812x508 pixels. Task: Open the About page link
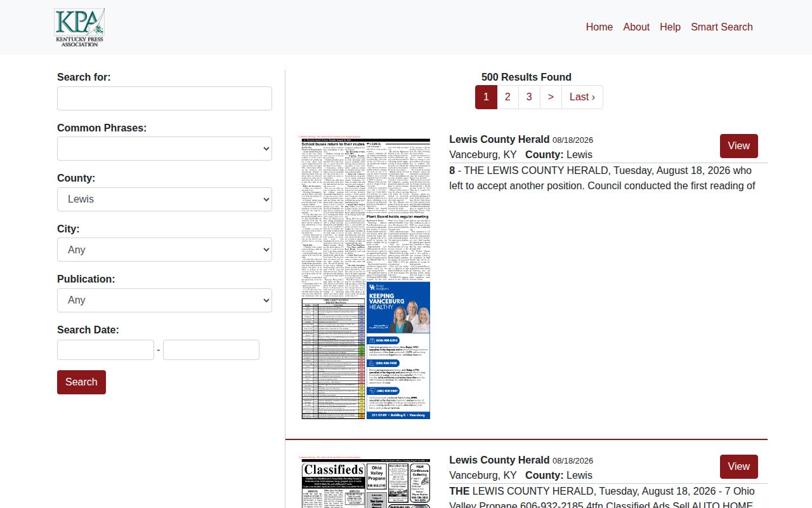click(636, 27)
